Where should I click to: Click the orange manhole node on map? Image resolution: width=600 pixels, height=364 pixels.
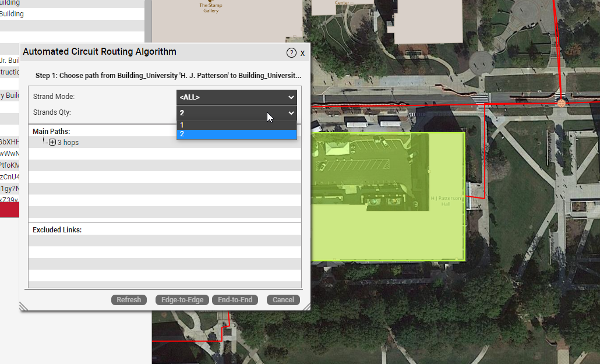[561, 103]
